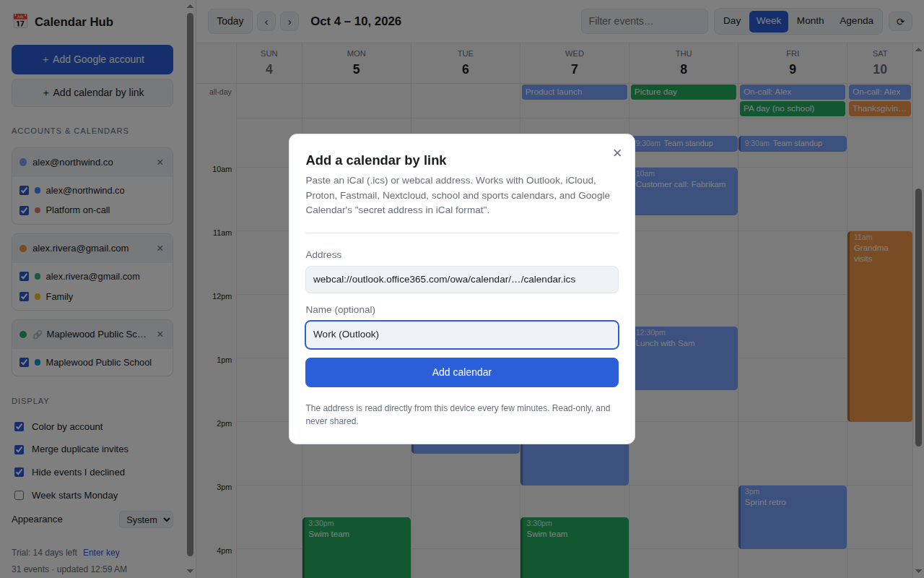Enable Week starts Monday

19,496
